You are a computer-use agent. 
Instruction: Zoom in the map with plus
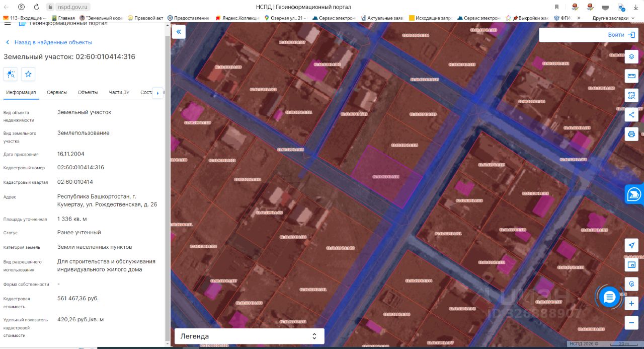pyautogui.click(x=631, y=303)
